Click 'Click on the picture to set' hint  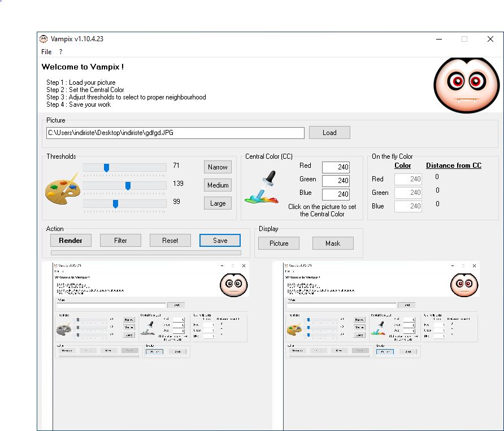coord(322,207)
